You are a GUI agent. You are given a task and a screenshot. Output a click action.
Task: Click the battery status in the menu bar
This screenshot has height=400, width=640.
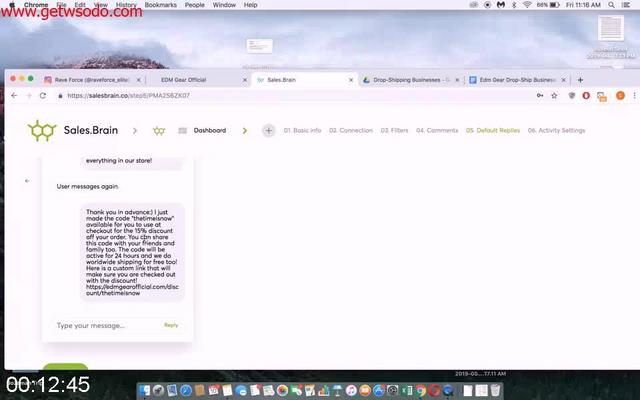(548, 5)
